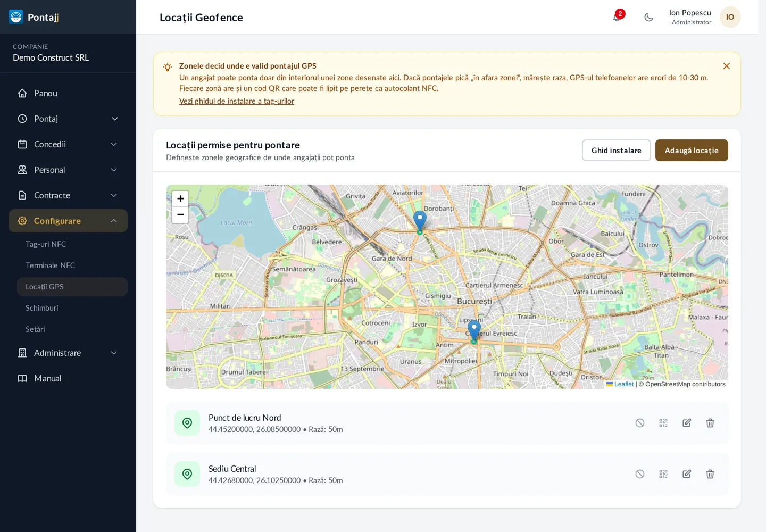Deactivate the Sediu Central location
Viewport: 766px width, 532px height.
pos(640,474)
